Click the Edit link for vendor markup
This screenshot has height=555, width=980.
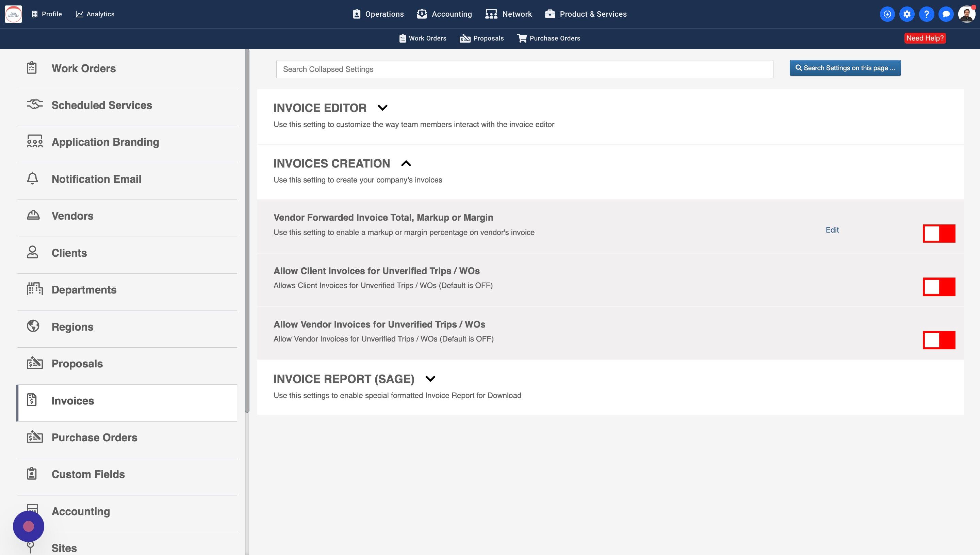(x=832, y=230)
